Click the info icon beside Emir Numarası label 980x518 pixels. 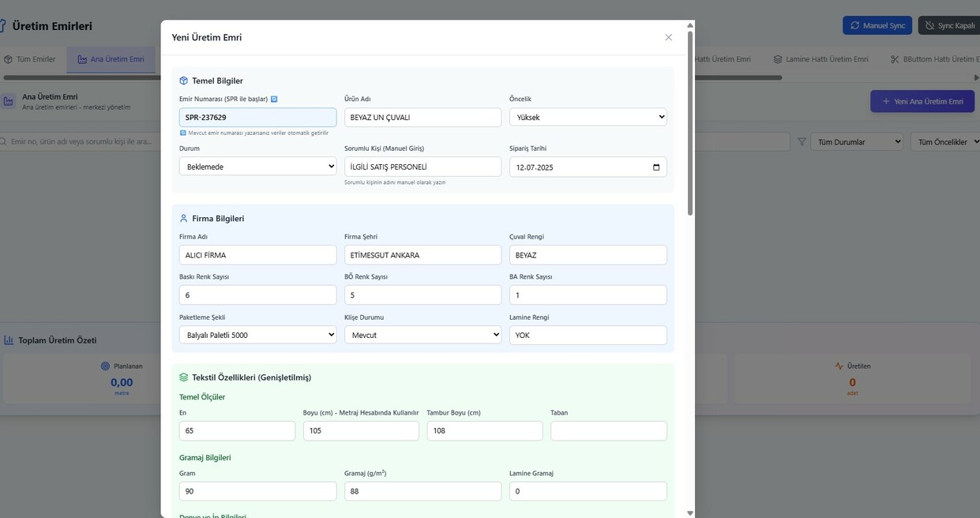274,99
